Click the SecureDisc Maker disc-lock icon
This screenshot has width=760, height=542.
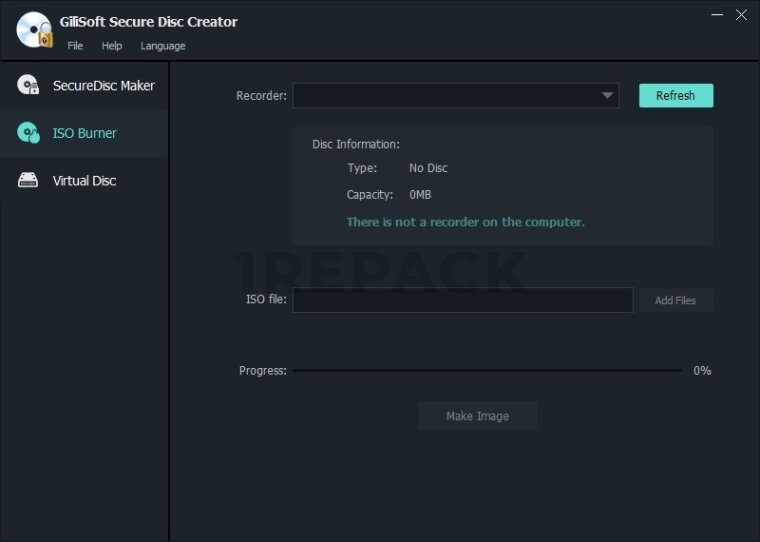pyautogui.click(x=28, y=86)
